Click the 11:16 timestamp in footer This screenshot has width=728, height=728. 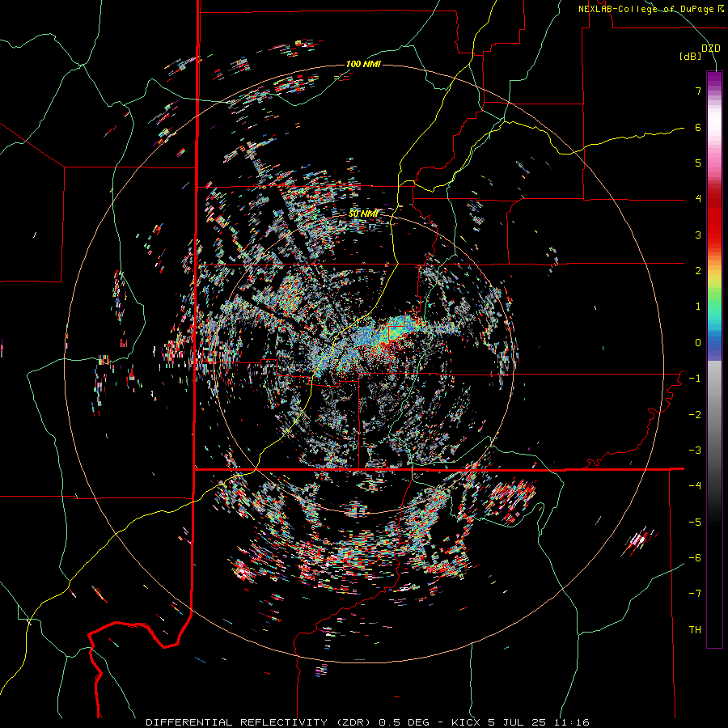[x=570, y=722]
